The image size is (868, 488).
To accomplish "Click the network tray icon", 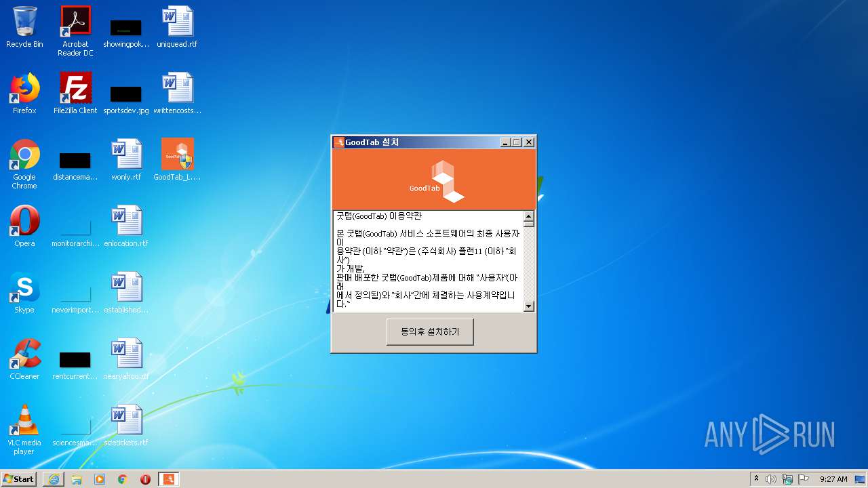I will click(787, 479).
